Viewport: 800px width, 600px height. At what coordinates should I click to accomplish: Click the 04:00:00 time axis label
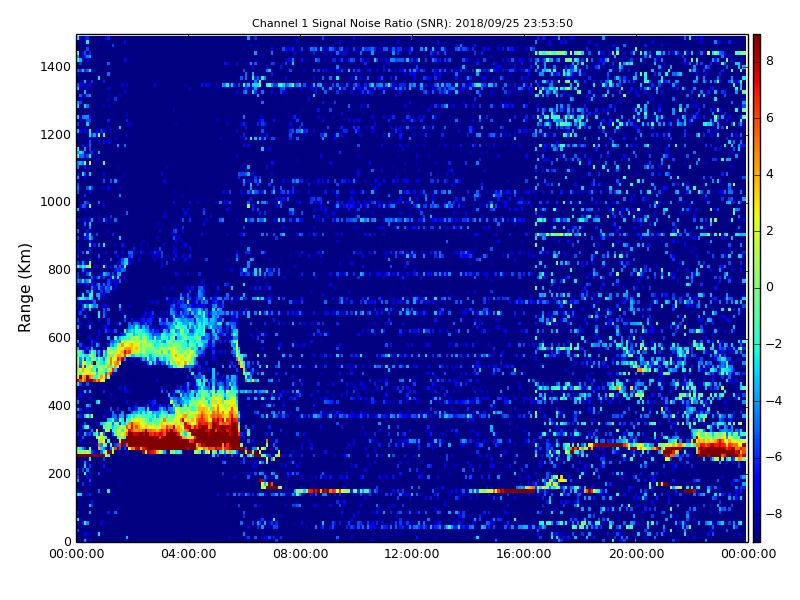coord(188,554)
